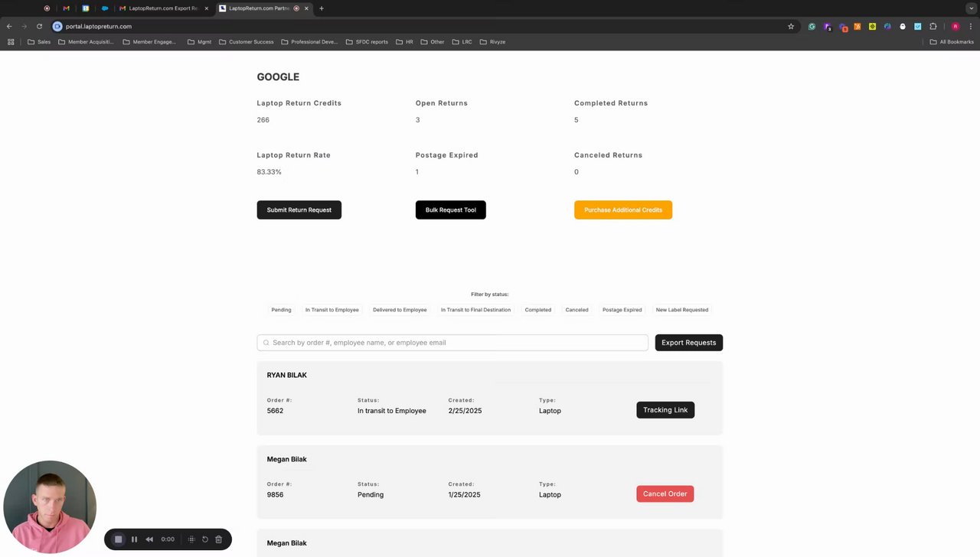This screenshot has height=557, width=980.
Task: Click order number 9856 text
Action: pyautogui.click(x=275, y=495)
